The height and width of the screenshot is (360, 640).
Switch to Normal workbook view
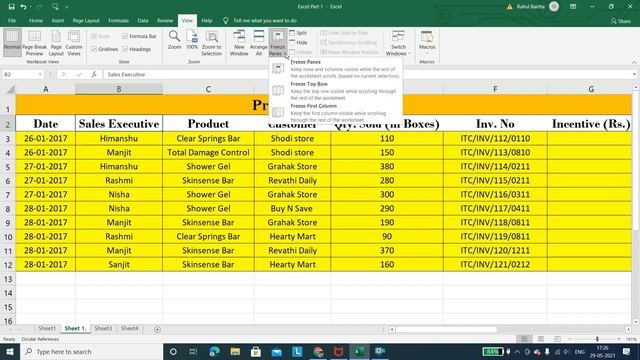(12, 43)
